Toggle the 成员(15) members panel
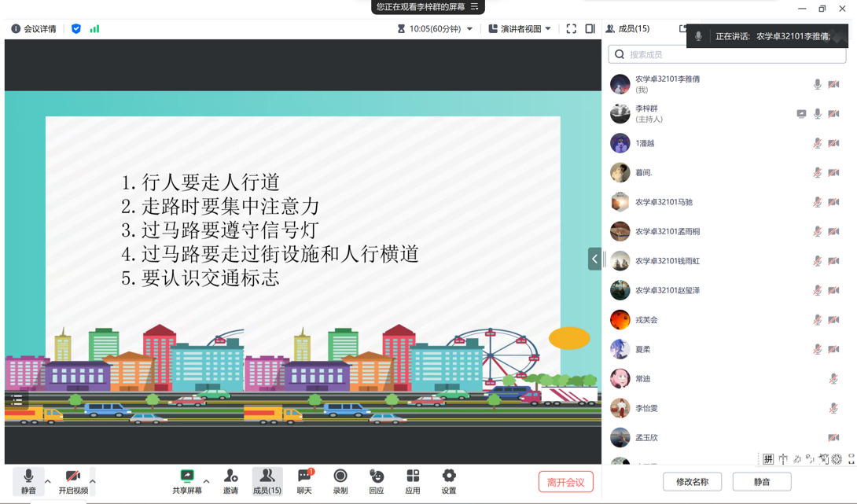857x504 pixels. [x=267, y=481]
